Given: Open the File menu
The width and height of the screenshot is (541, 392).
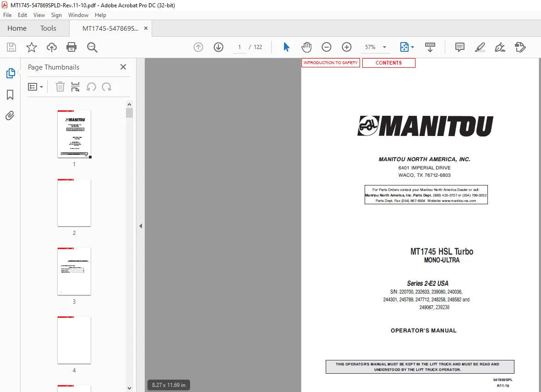Looking at the screenshot, I should [x=7, y=15].
